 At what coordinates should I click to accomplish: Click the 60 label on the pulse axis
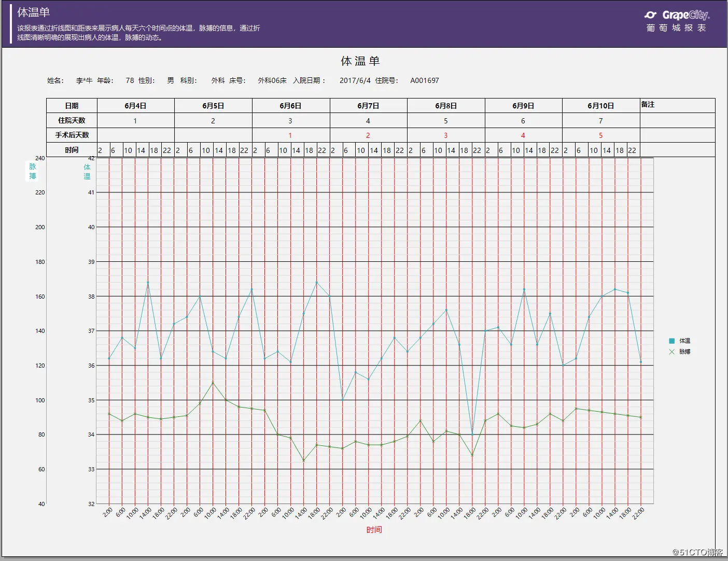(41, 469)
